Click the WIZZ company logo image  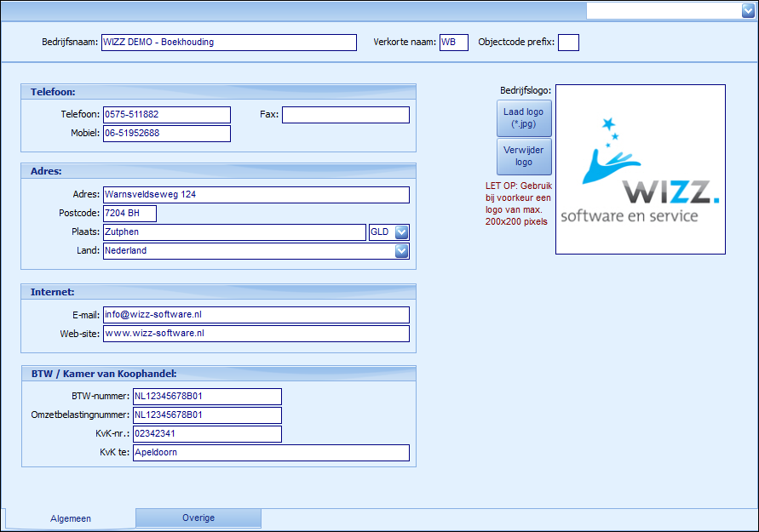[x=640, y=169]
